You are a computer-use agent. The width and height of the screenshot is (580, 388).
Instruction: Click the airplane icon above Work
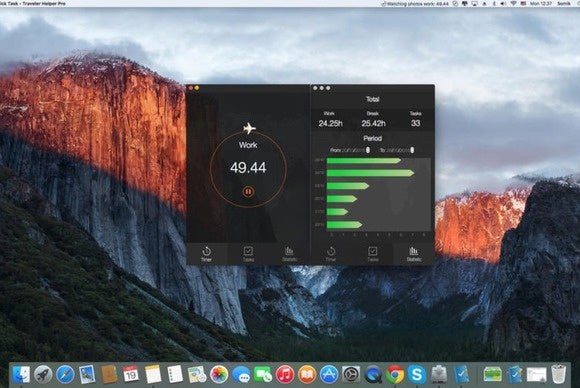click(250, 128)
